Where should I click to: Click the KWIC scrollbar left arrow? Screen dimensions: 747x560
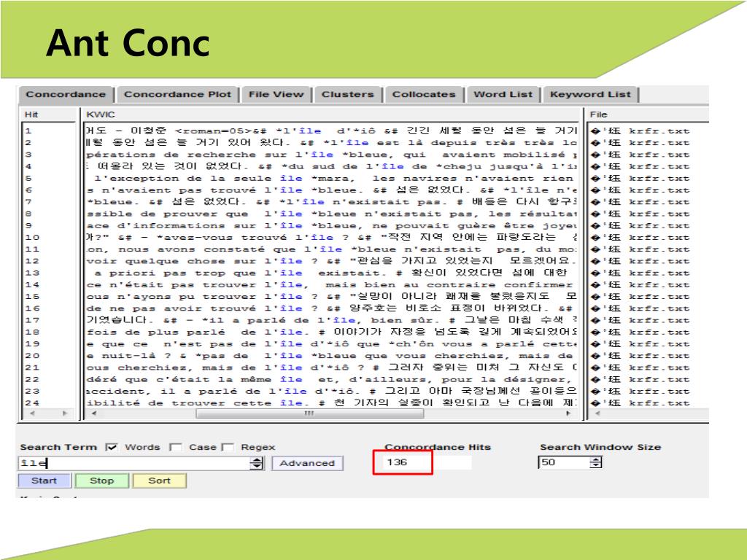click(x=94, y=413)
